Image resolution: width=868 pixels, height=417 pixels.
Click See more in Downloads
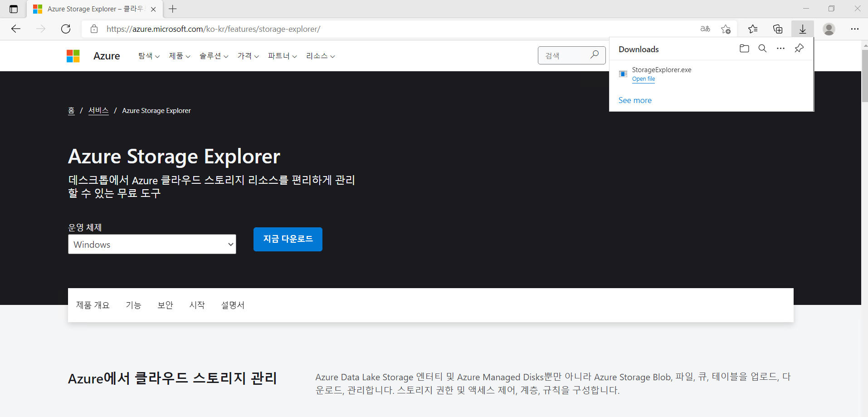pyautogui.click(x=635, y=100)
